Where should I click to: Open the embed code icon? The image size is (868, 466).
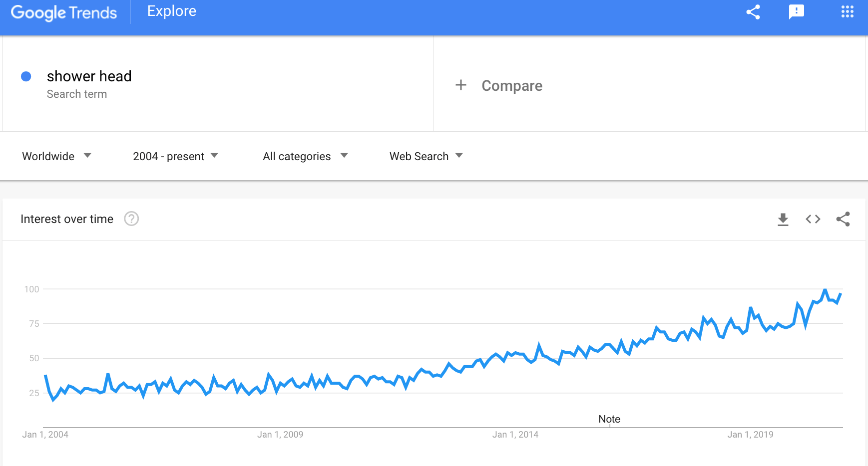pos(813,219)
